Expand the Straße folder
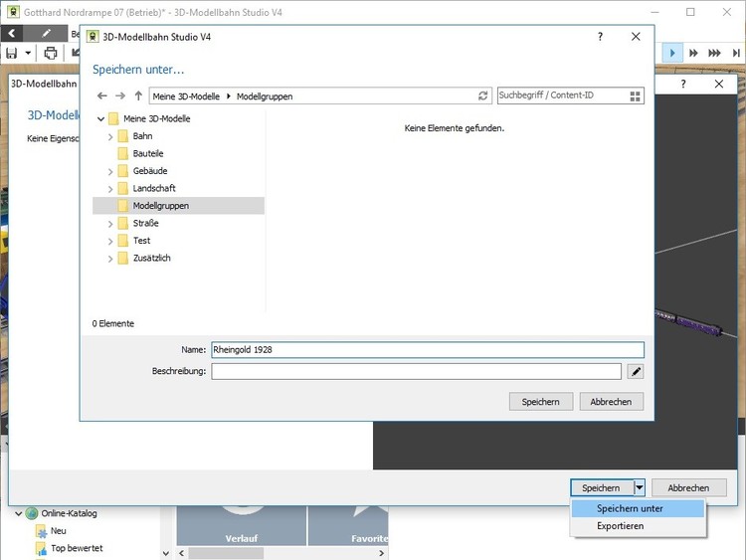This screenshot has height=560, width=746. point(110,224)
